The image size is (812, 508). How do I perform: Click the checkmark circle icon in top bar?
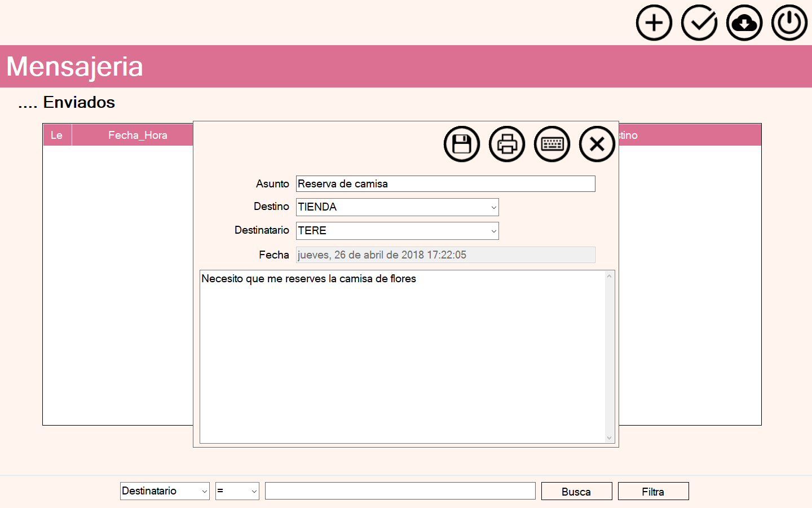pyautogui.click(x=699, y=23)
